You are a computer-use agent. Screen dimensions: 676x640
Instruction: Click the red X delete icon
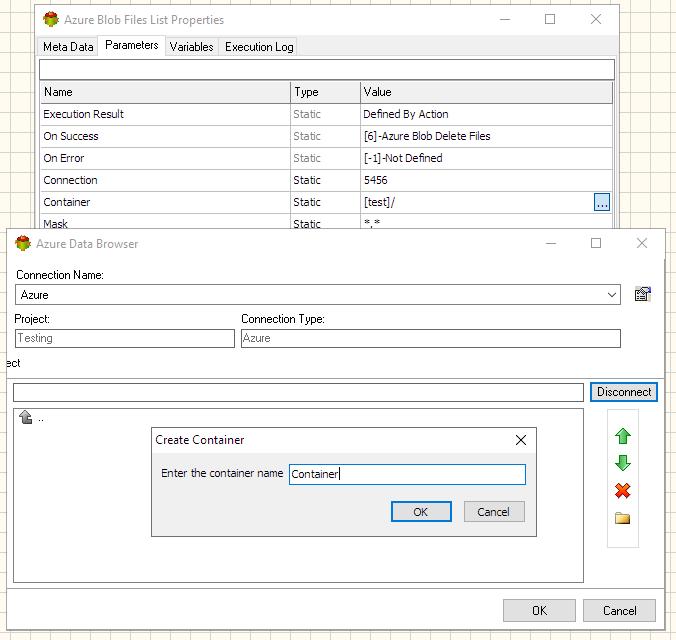[623, 490]
